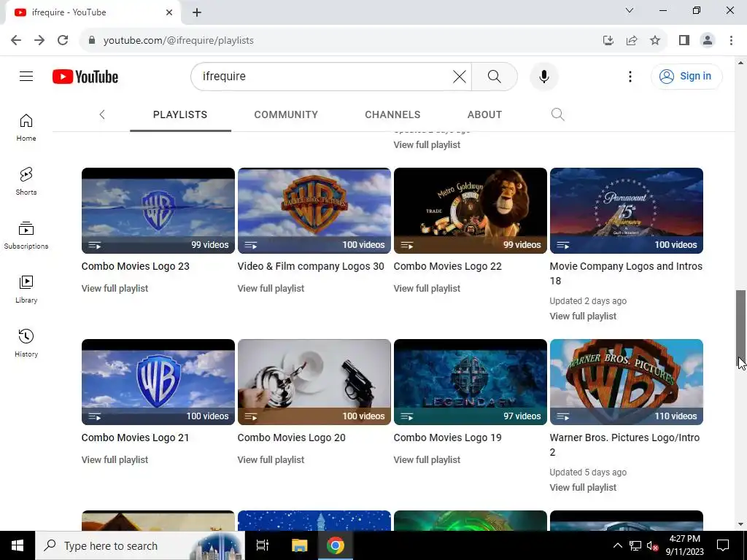Open History in the sidebar
Image resolution: width=747 pixels, height=560 pixels.
coord(26,343)
